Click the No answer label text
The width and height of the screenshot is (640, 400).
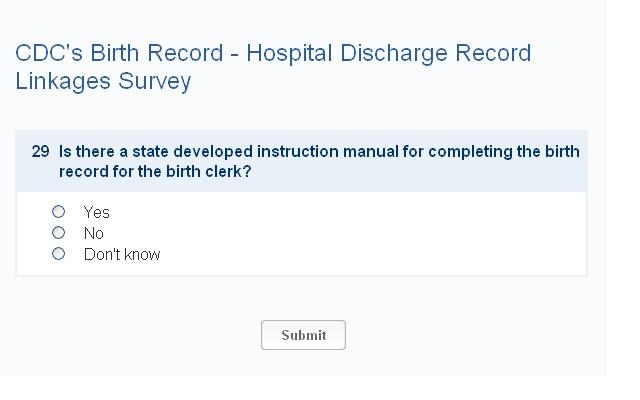tap(94, 233)
